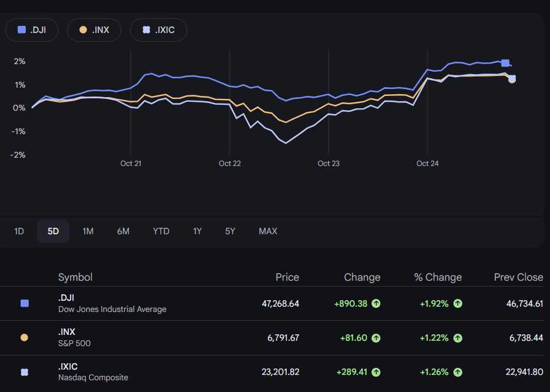The height and width of the screenshot is (392, 550).
Task: Click the Oct 22 date label on chart
Action: 230,164
